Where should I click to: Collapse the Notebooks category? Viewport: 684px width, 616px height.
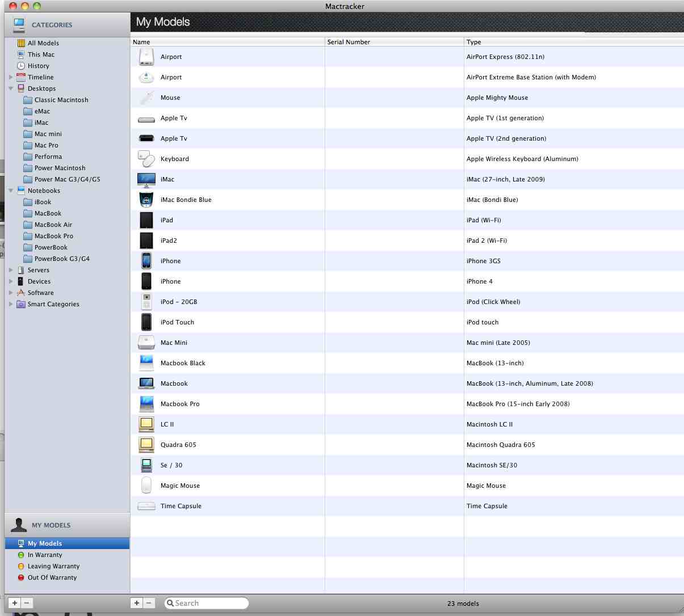click(x=11, y=191)
